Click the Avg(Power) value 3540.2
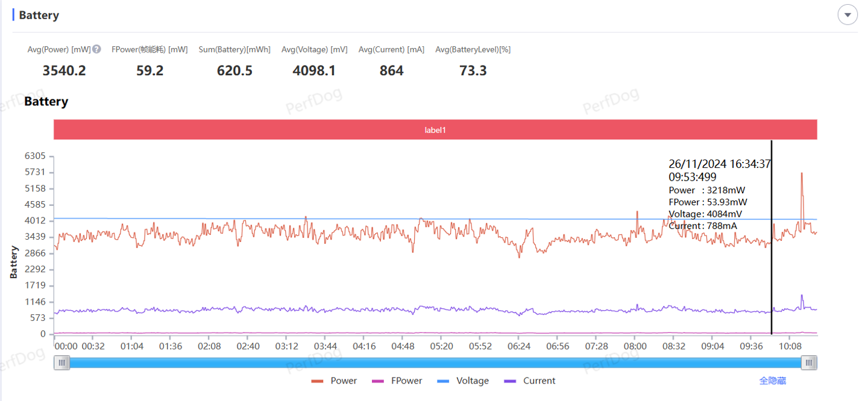This screenshot has height=401, width=868. coord(64,71)
